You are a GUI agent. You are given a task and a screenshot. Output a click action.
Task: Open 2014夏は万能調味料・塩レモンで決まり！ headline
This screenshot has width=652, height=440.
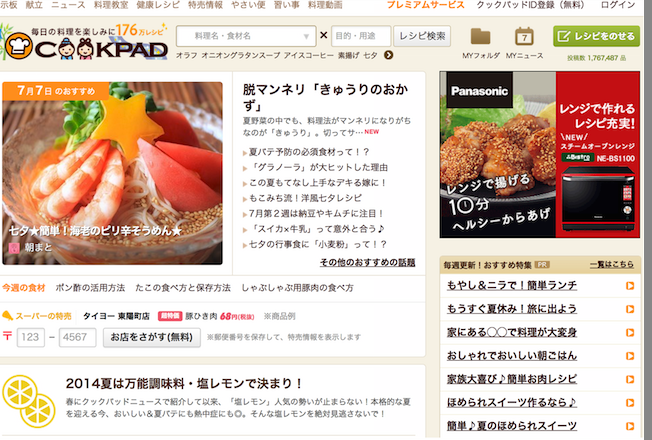(x=184, y=383)
